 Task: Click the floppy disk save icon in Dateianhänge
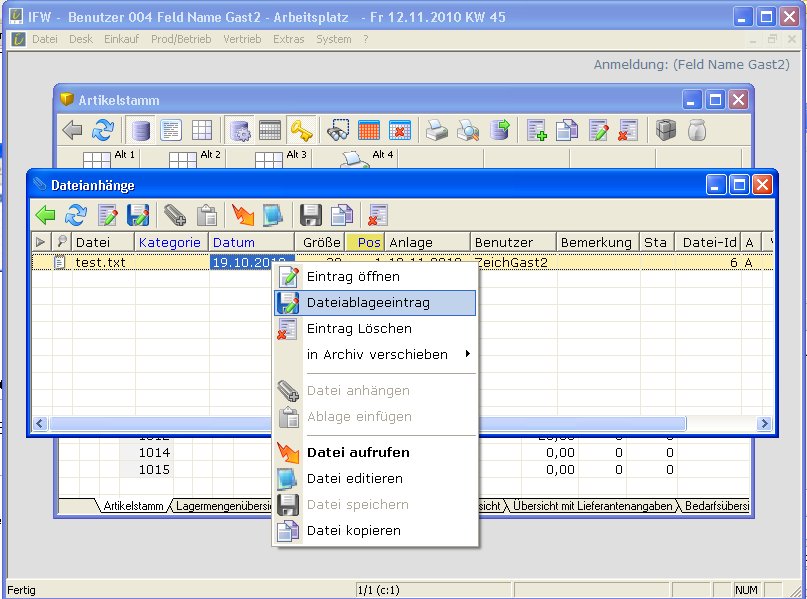click(x=311, y=215)
